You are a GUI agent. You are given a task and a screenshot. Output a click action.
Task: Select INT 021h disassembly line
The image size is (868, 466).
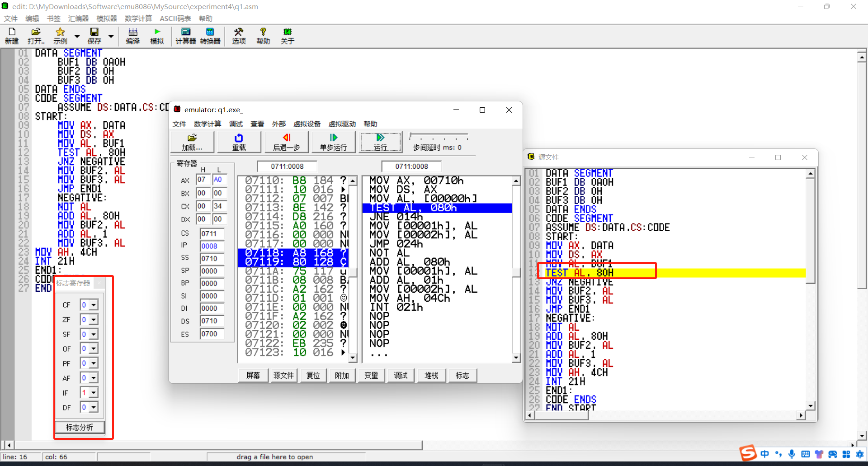(x=437, y=307)
